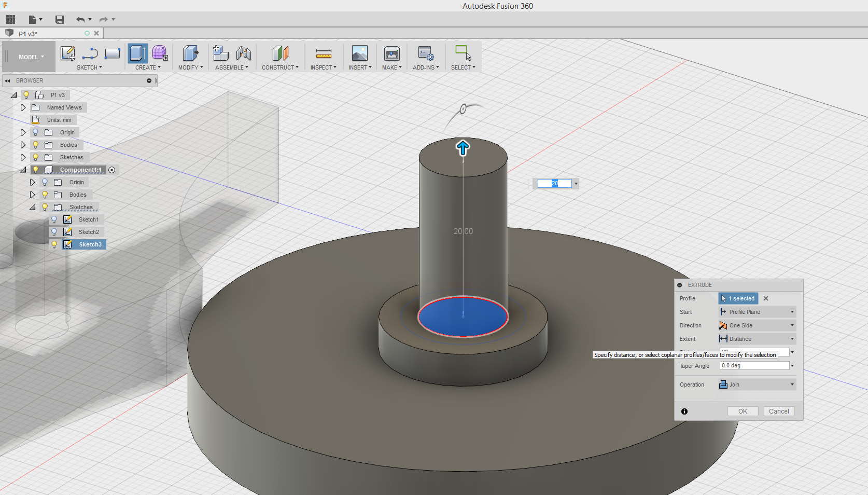Open the data panel grid icon

(10, 20)
